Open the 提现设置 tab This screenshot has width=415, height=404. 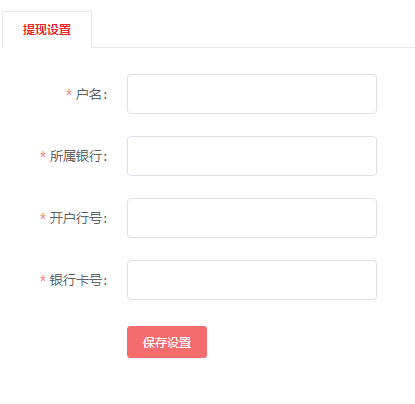click(x=47, y=29)
